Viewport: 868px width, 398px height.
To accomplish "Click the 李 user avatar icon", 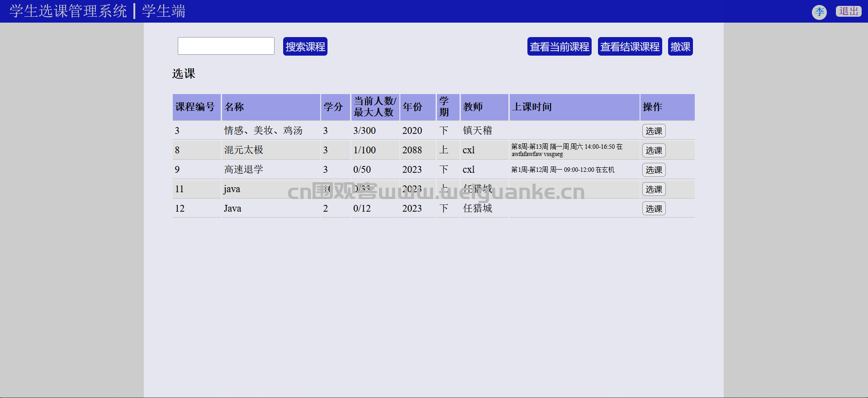I will click(819, 12).
